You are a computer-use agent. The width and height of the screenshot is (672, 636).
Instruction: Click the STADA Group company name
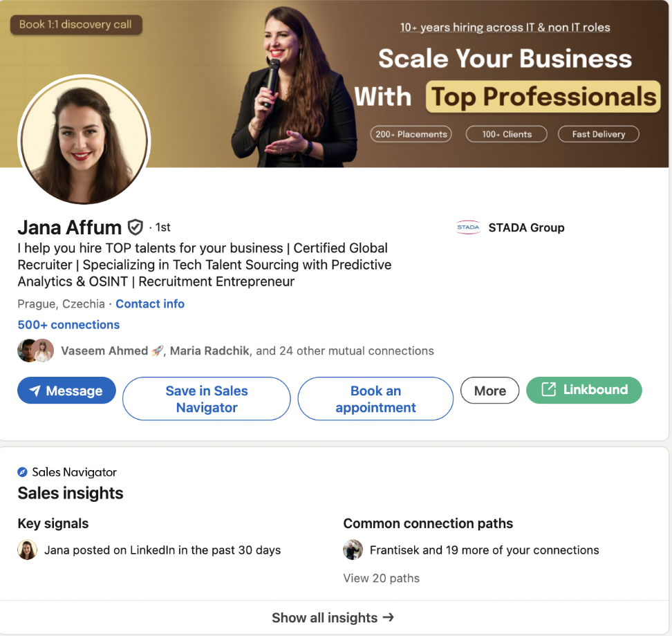pyautogui.click(x=526, y=227)
